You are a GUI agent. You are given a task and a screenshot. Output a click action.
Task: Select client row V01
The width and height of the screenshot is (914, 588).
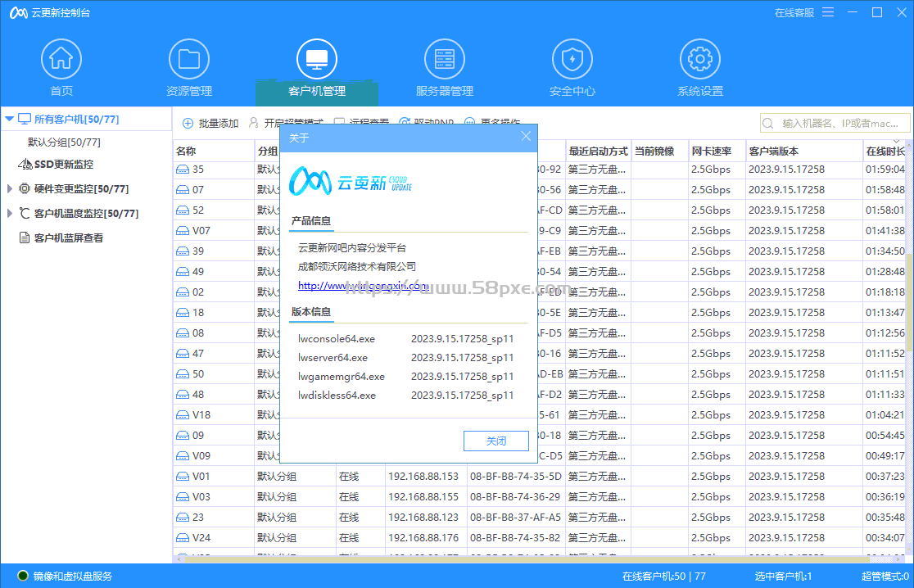pyautogui.click(x=540, y=476)
